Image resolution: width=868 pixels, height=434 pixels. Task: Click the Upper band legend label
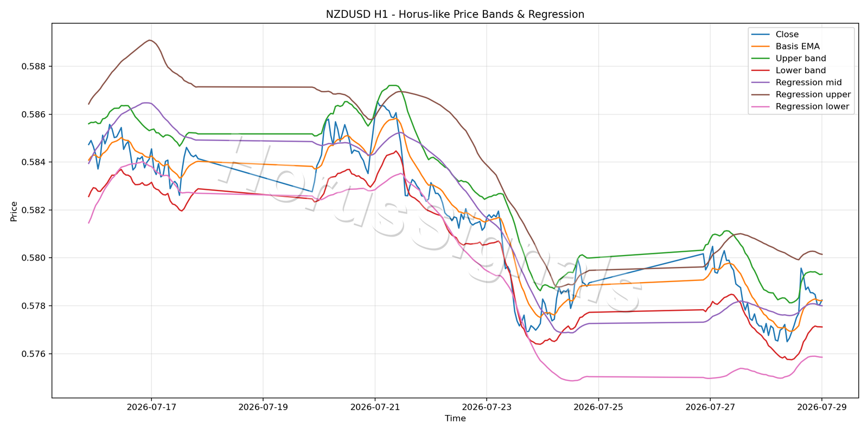pos(801,59)
